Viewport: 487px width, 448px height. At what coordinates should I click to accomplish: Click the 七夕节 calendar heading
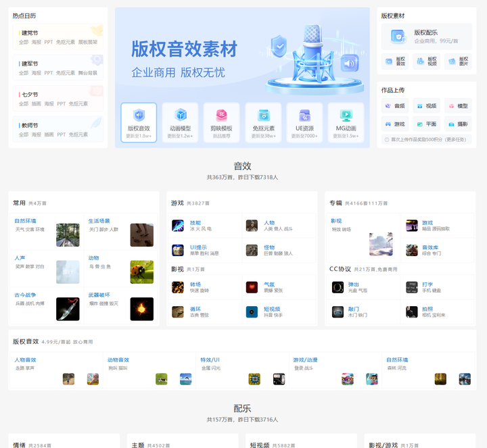pyautogui.click(x=30, y=95)
